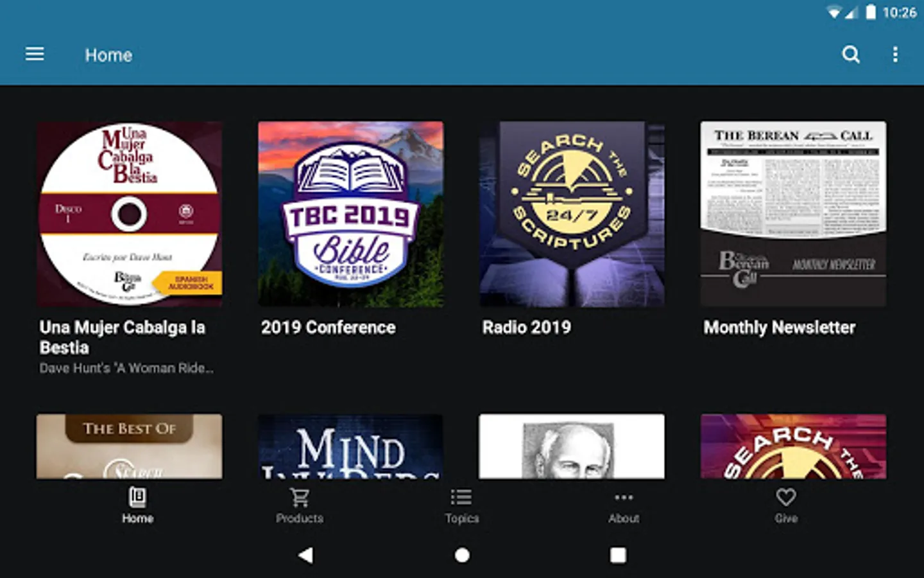Click 'Monthly Newsletter' title text
This screenshot has width=924, height=578.
780,328
